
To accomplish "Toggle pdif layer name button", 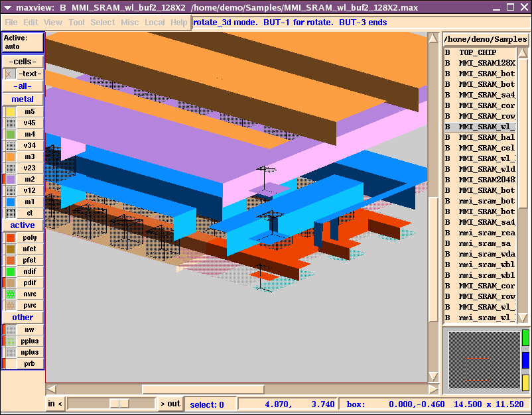I will 29,283.
